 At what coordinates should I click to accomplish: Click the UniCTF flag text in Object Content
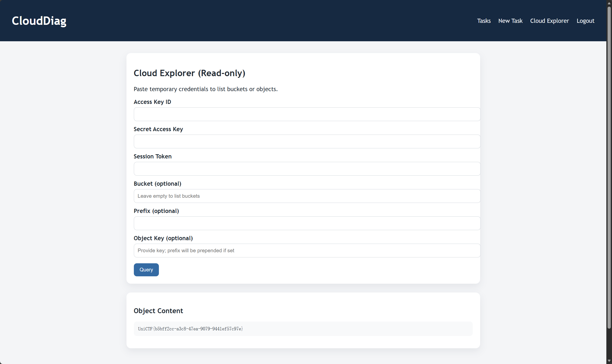coord(190,329)
